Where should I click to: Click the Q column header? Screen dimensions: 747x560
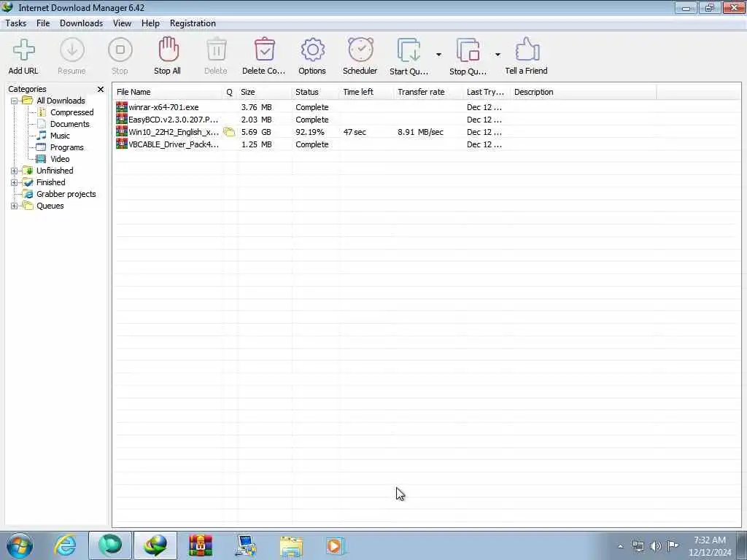point(230,92)
